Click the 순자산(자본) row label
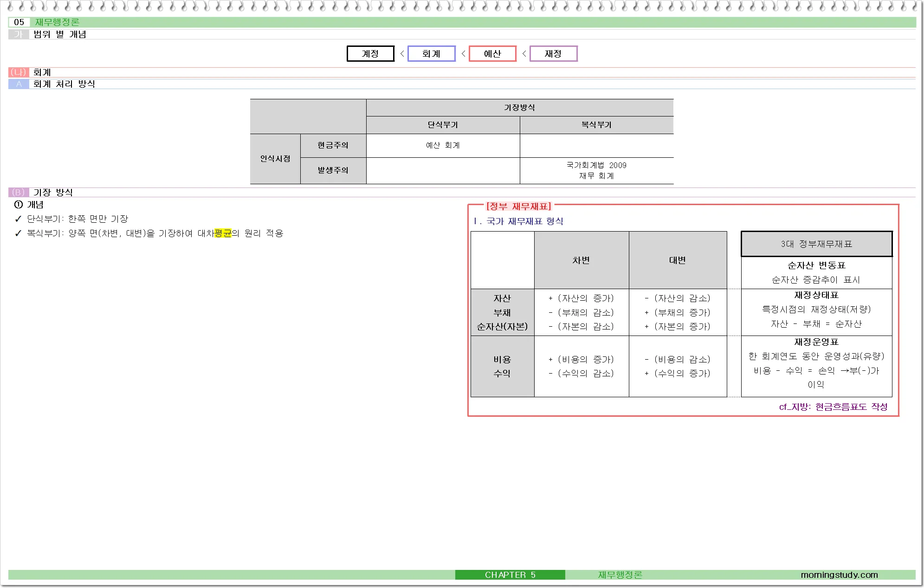The image size is (924, 588). point(502,326)
